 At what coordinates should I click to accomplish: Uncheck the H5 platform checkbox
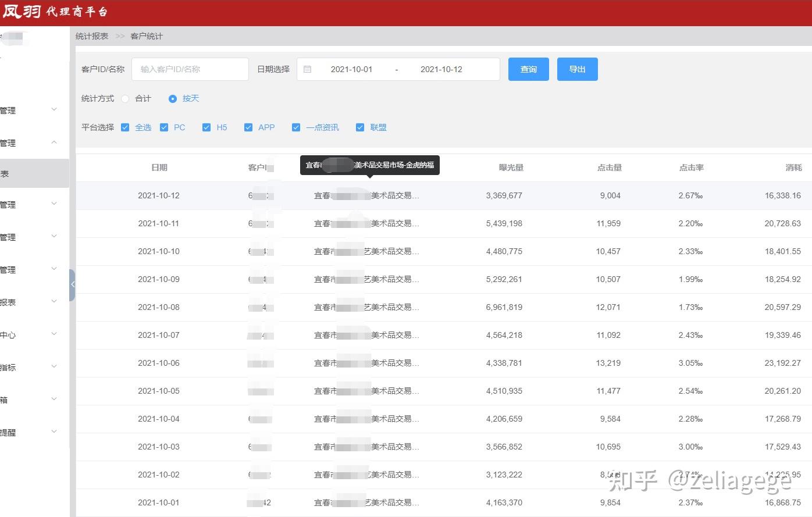pos(206,127)
